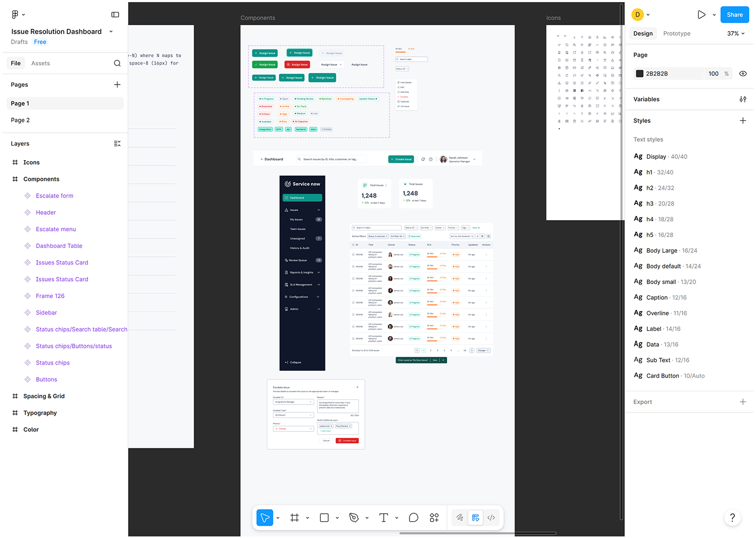Switch to the Design tab
Image resolution: width=756 pixels, height=538 pixels.
[x=643, y=34]
